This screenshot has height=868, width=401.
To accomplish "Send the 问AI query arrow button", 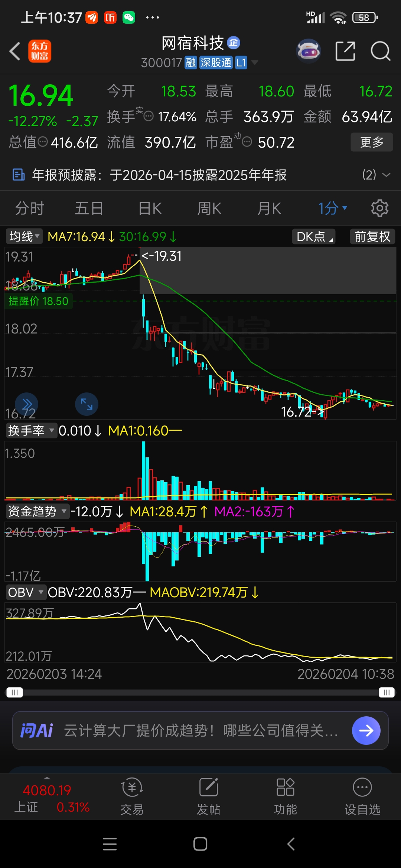I will coord(366,730).
